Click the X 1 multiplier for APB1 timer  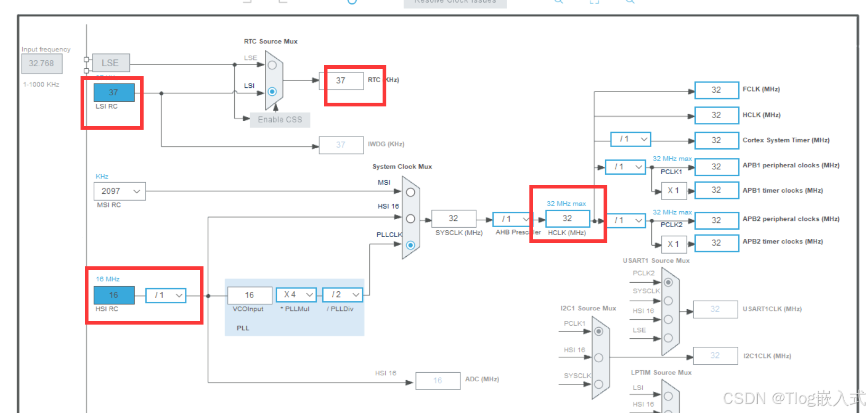coord(674,191)
